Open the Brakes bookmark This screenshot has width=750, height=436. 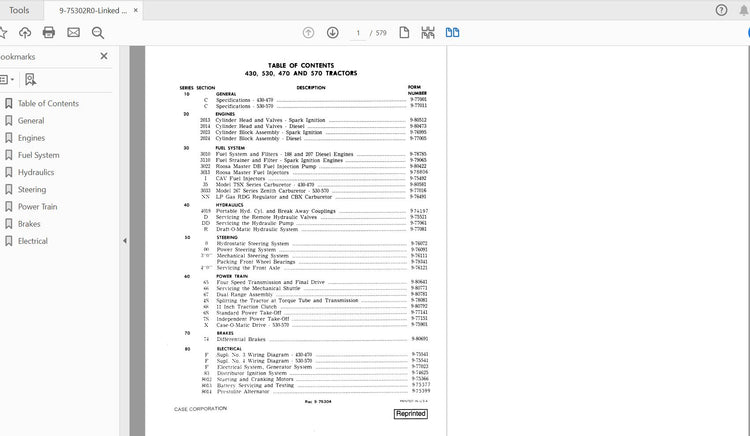(29, 224)
